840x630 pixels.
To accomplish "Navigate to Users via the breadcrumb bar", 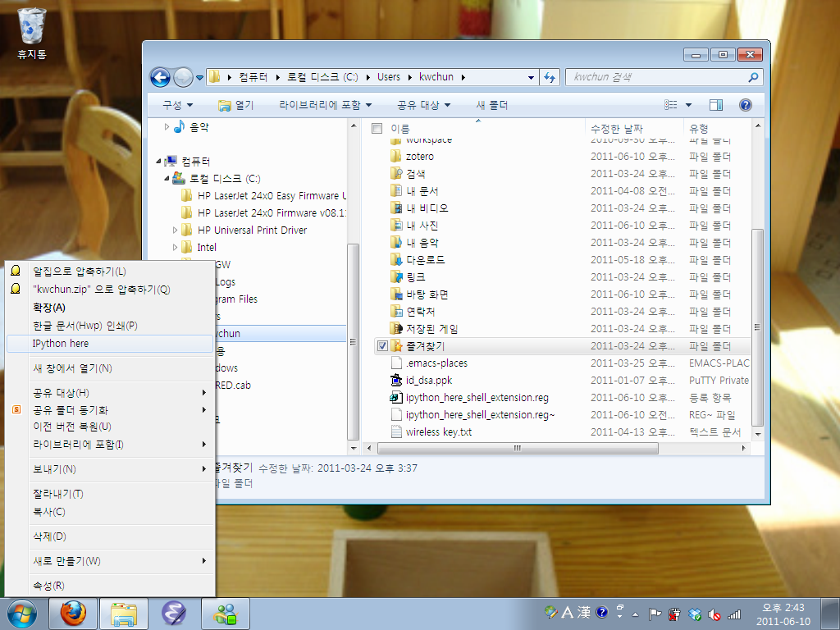I will (388, 76).
